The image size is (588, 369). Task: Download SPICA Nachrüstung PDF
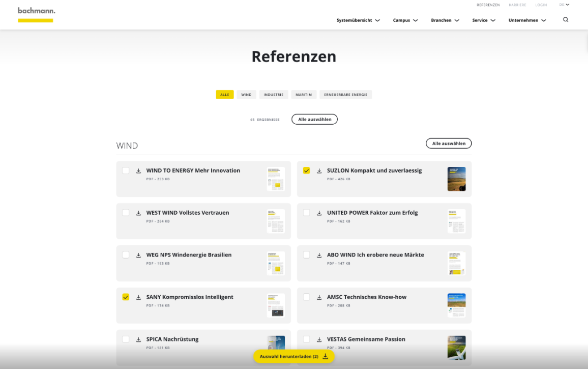point(137,339)
